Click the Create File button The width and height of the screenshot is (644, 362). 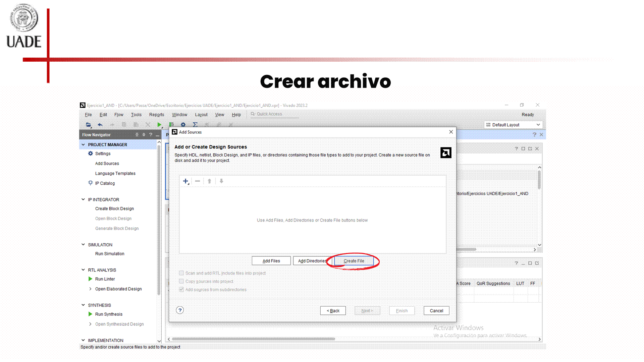point(354,261)
